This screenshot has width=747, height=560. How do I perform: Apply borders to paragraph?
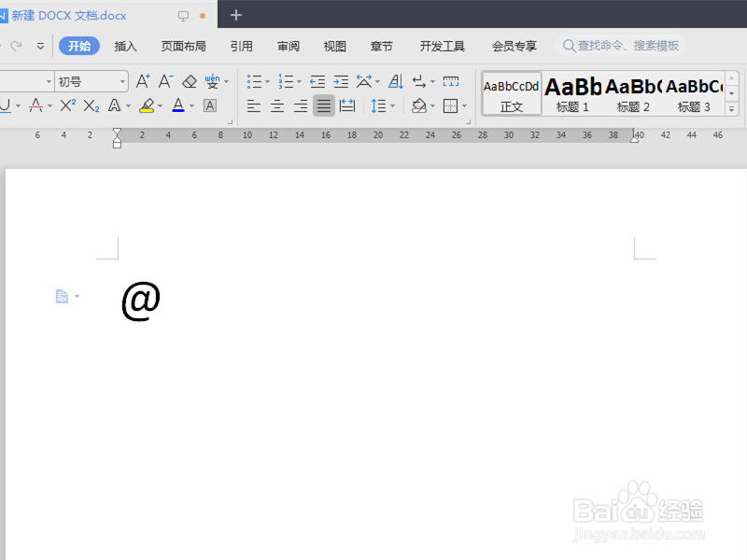click(450, 105)
